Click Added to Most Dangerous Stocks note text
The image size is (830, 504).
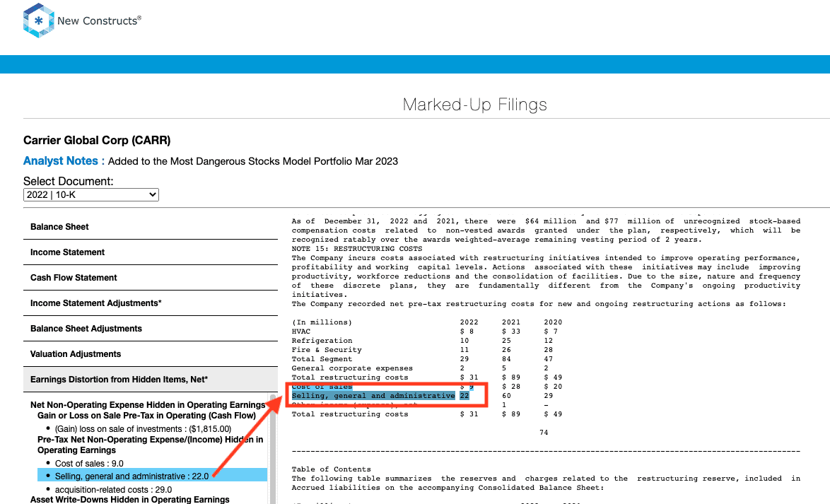253,161
